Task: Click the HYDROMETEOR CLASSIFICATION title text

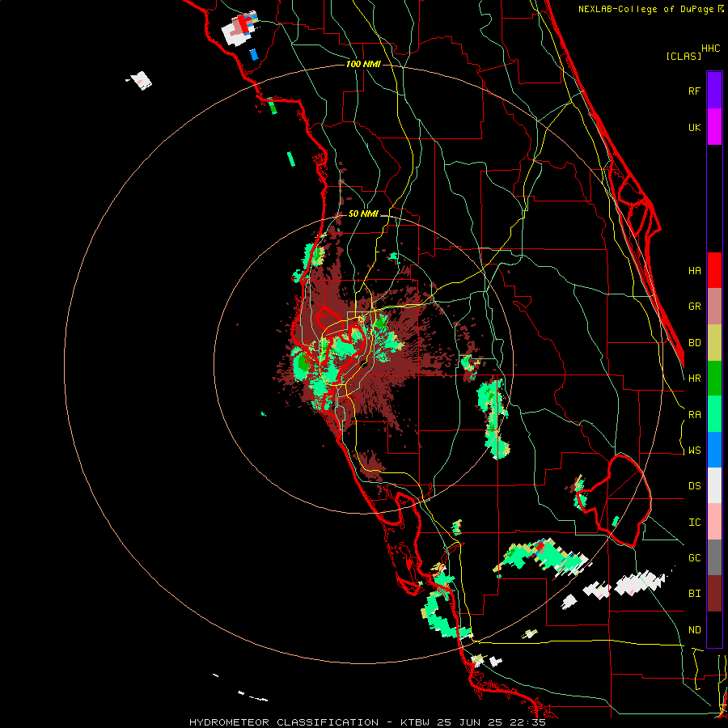Action: (x=284, y=722)
